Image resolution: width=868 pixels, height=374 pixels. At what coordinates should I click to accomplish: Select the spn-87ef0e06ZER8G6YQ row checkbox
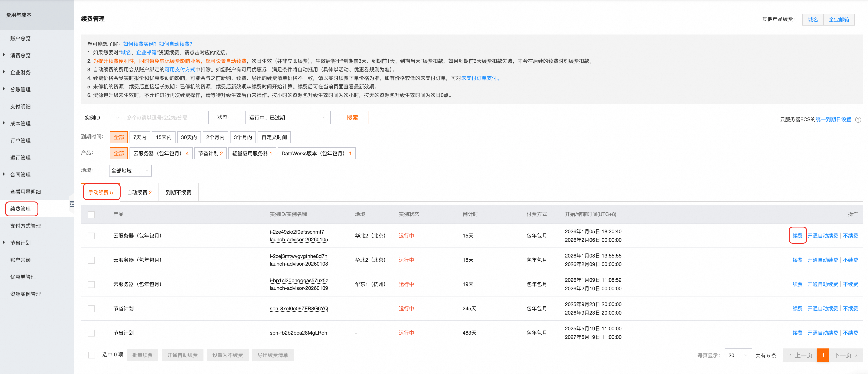[x=91, y=309]
